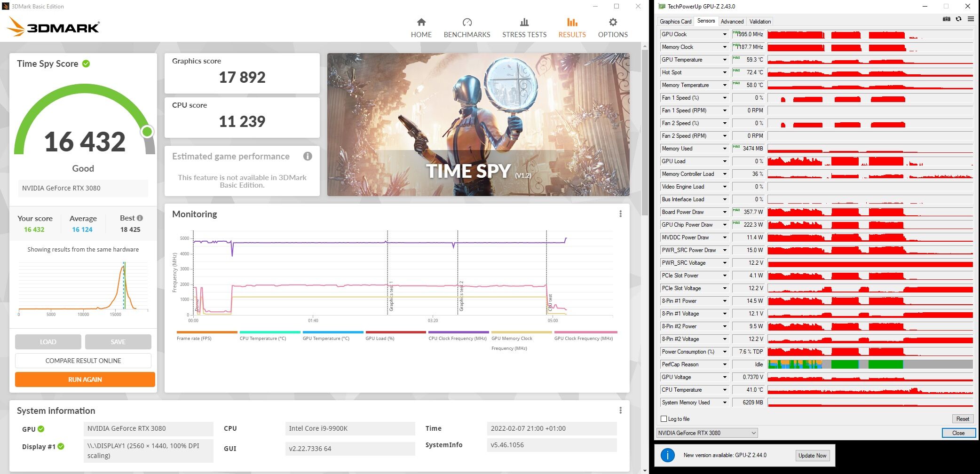Expand the CPU Temperature sensor dropdown
Image resolution: width=980 pixels, height=474 pixels.
coord(725,390)
